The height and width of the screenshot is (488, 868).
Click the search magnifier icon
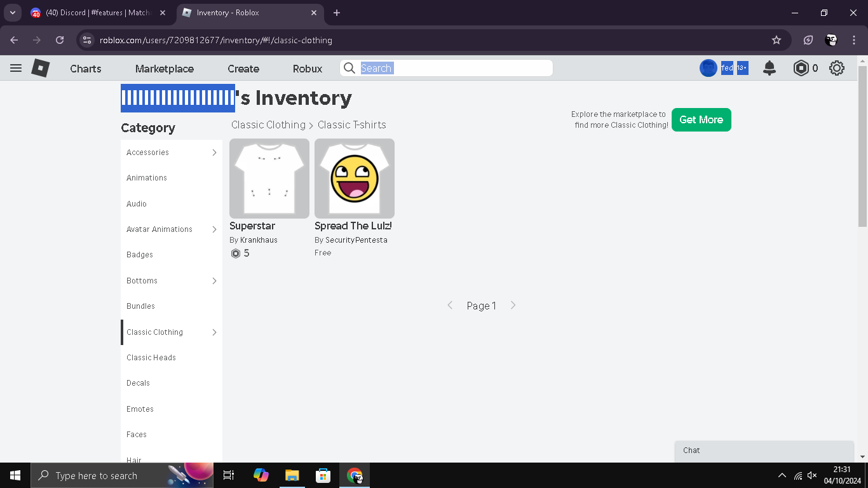coord(349,68)
